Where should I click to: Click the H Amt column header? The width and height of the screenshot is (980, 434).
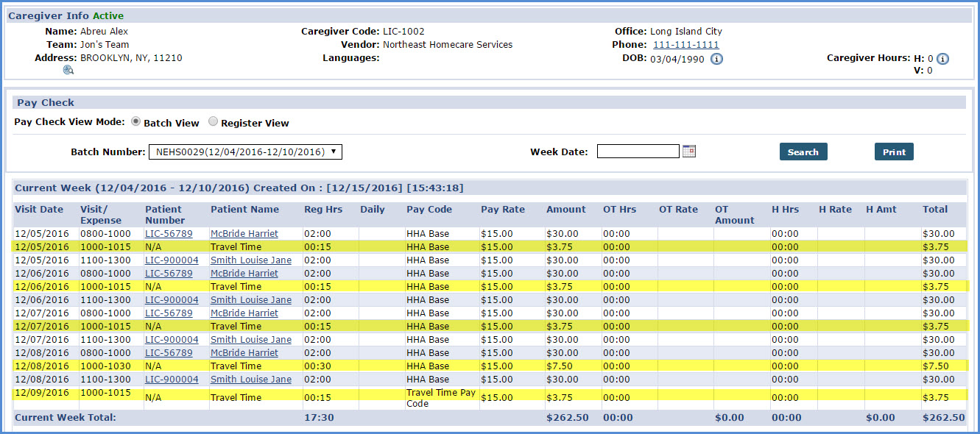point(881,210)
